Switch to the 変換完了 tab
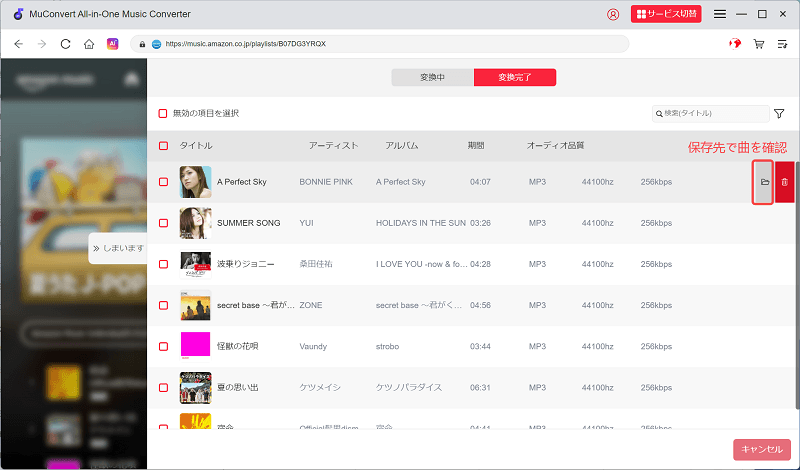This screenshot has width=800, height=470. click(515, 78)
